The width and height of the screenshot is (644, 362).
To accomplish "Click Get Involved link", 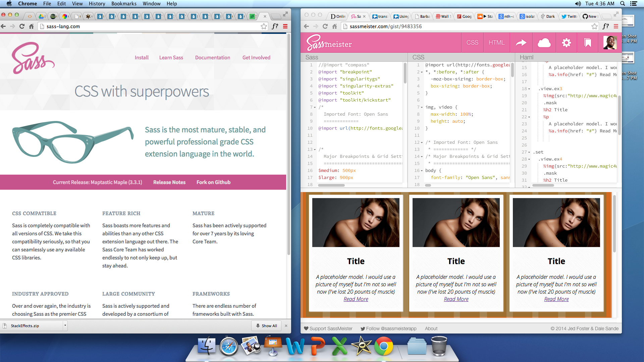I will coord(256,58).
